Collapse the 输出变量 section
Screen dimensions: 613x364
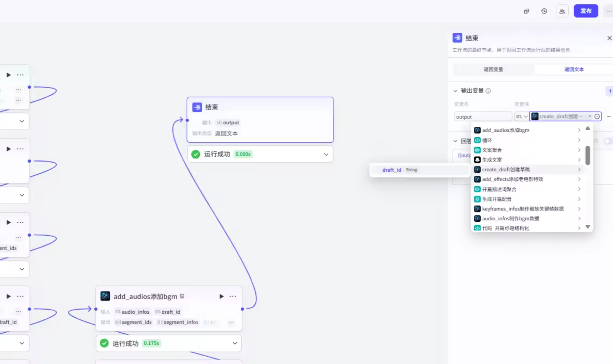(x=455, y=91)
